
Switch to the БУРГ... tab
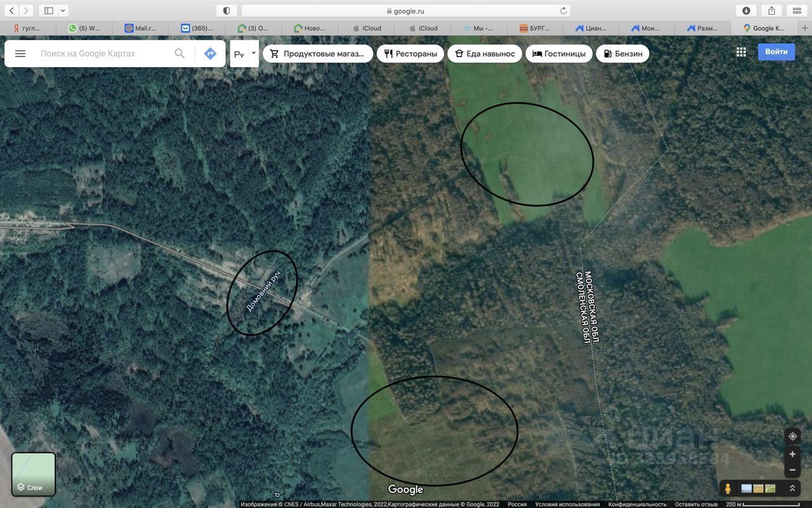pos(536,28)
